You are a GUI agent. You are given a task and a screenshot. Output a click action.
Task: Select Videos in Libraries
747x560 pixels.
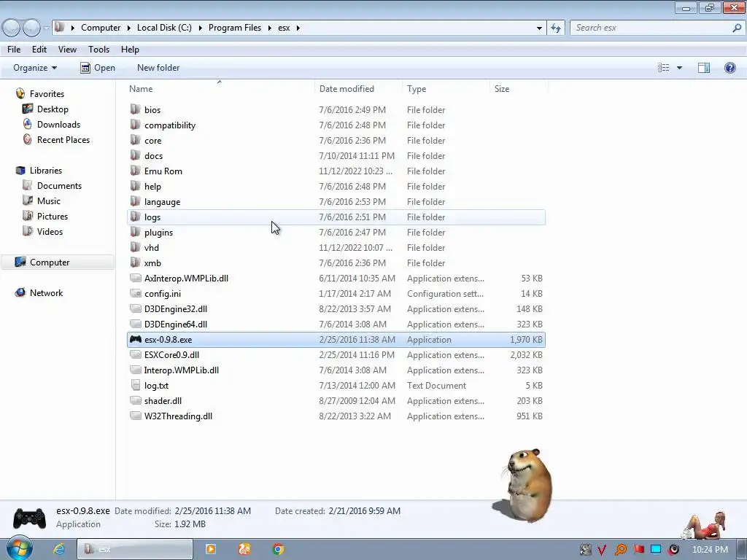(50, 231)
